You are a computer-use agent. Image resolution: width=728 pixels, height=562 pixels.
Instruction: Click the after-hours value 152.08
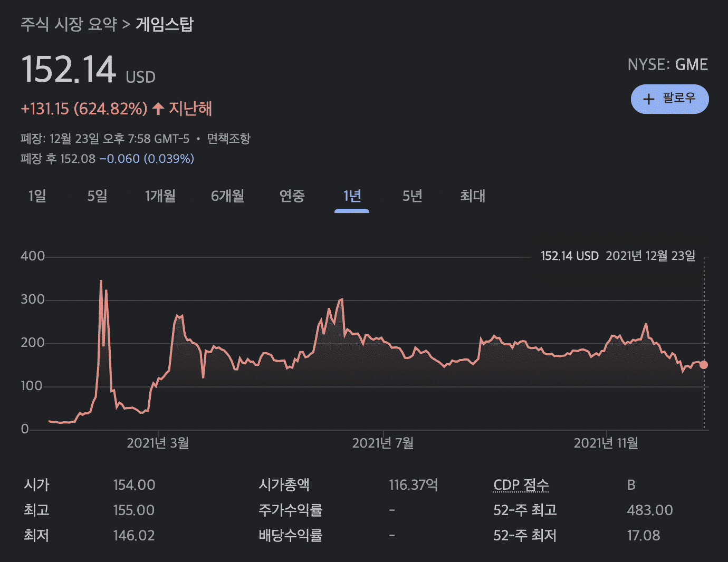78,159
